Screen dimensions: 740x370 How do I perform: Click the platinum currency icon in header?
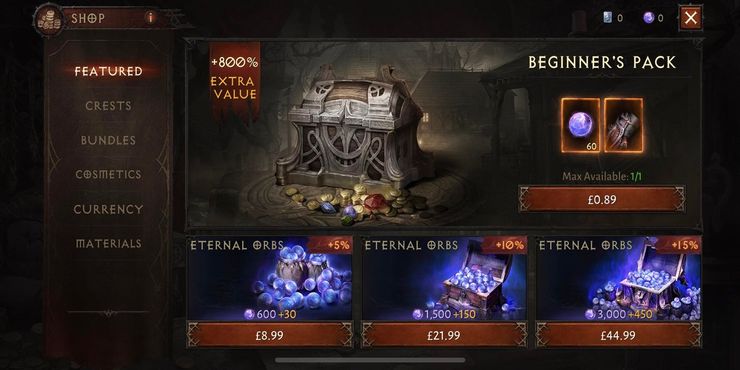(608, 18)
